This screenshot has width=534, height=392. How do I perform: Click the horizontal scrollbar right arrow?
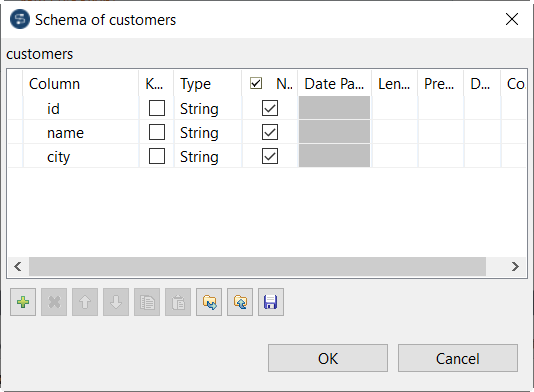515,266
